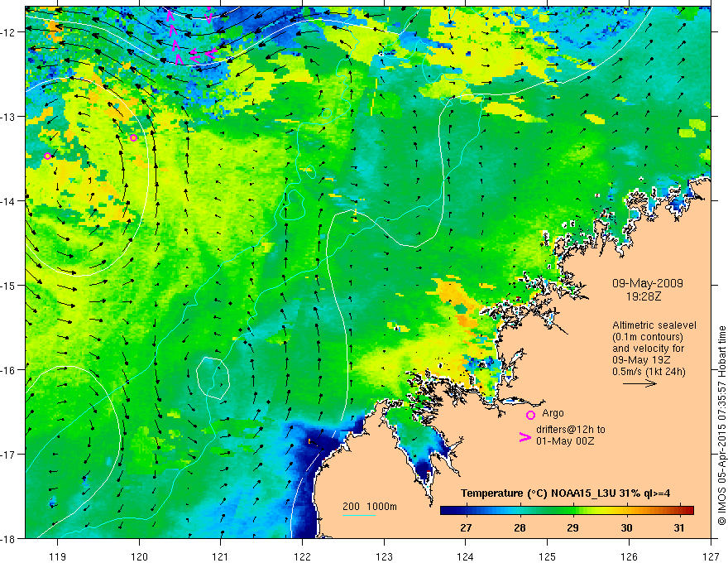Click the longitude label 126
Screen dimensions: 728x563
(629, 556)
